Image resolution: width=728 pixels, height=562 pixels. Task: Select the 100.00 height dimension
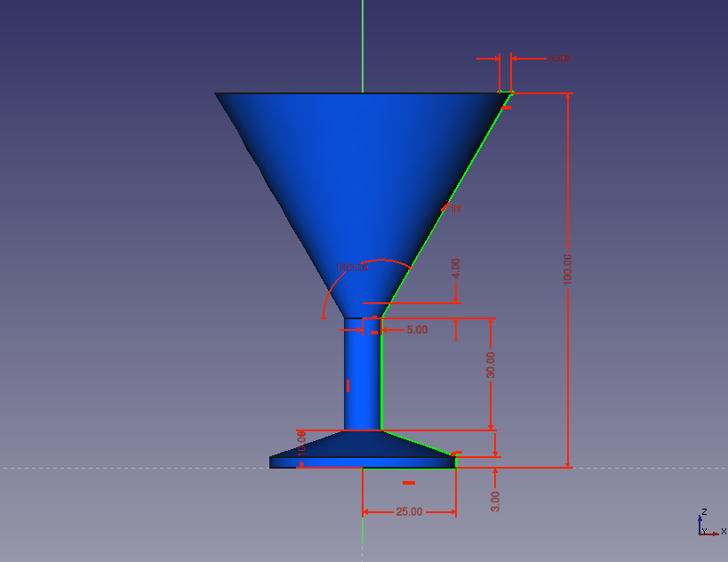tap(568, 269)
